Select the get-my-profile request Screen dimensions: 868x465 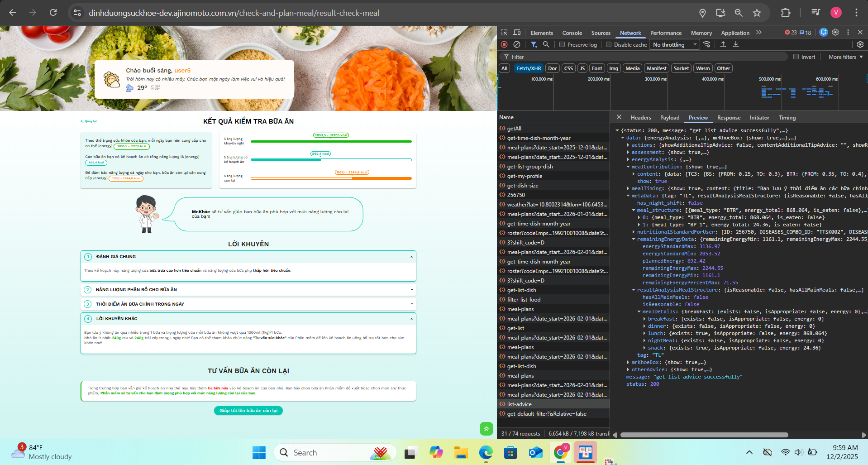[553, 176]
